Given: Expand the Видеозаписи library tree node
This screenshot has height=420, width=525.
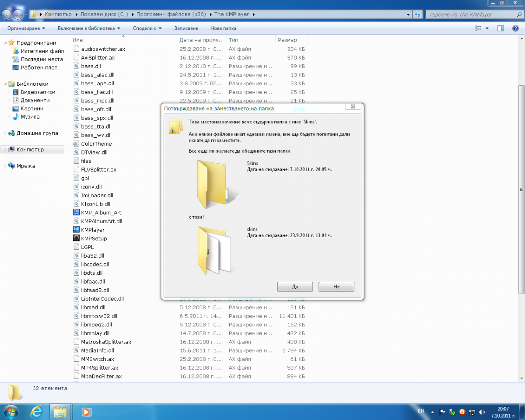Looking at the screenshot, I should (10, 92).
